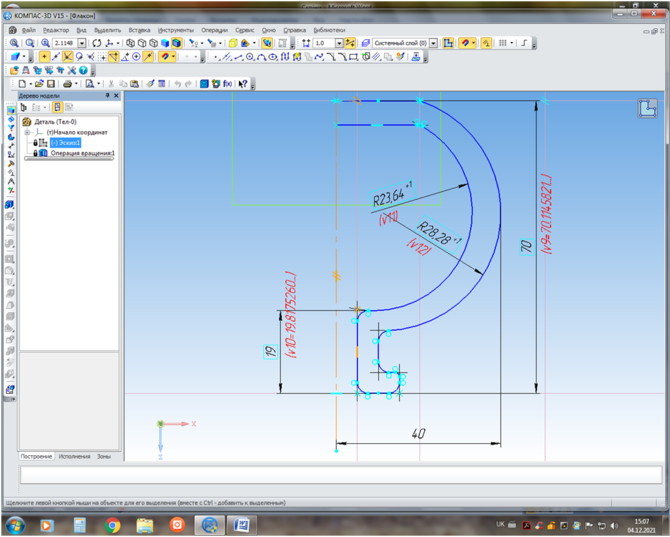Select Операция вращения:1 in tree
This screenshot has height=537, width=670.
point(82,153)
